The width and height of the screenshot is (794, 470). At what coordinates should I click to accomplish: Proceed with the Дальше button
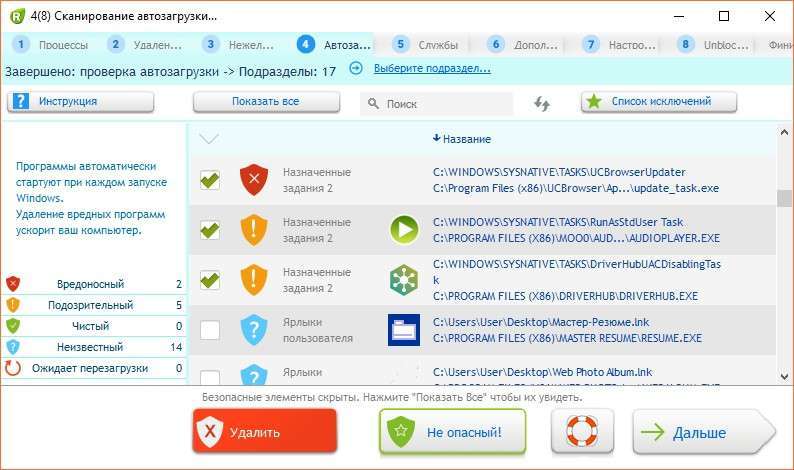click(x=704, y=432)
